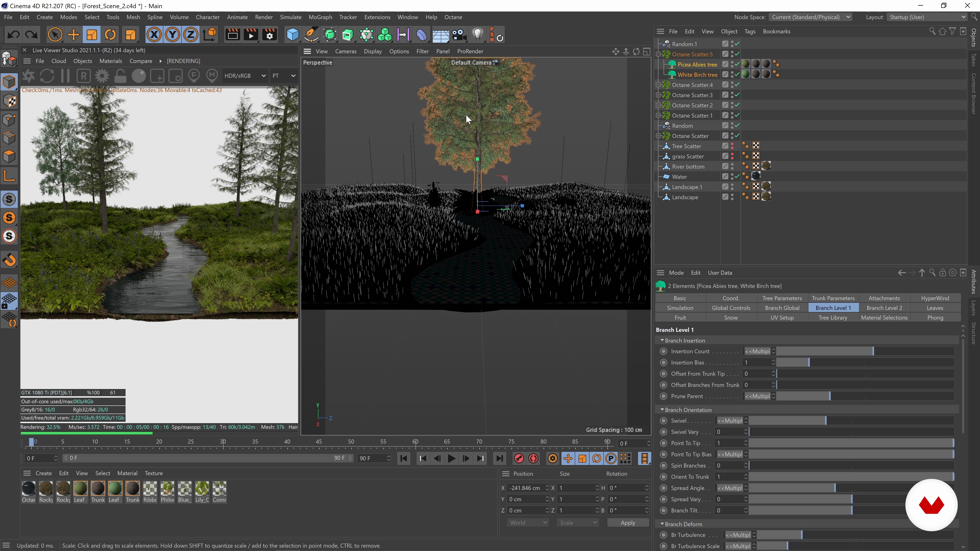980x551 pixels.
Task: Toggle Swivel keyframe dot
Action: [x=664, y=421]
